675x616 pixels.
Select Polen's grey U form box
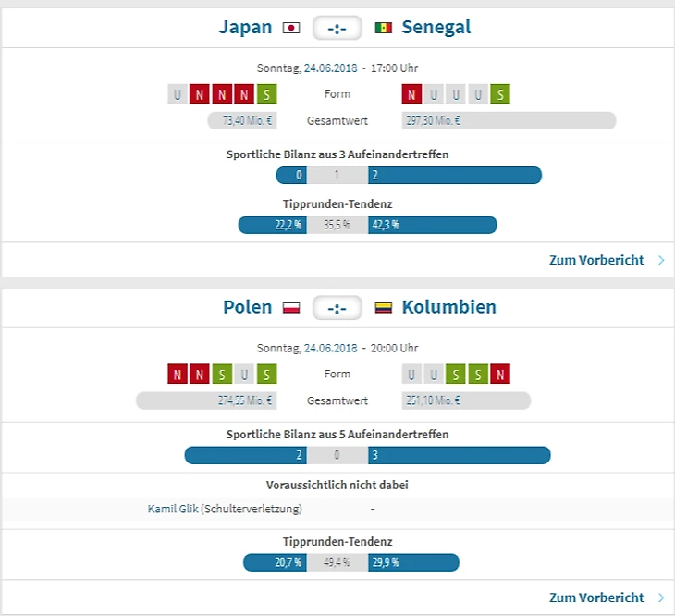click(244, 375)
